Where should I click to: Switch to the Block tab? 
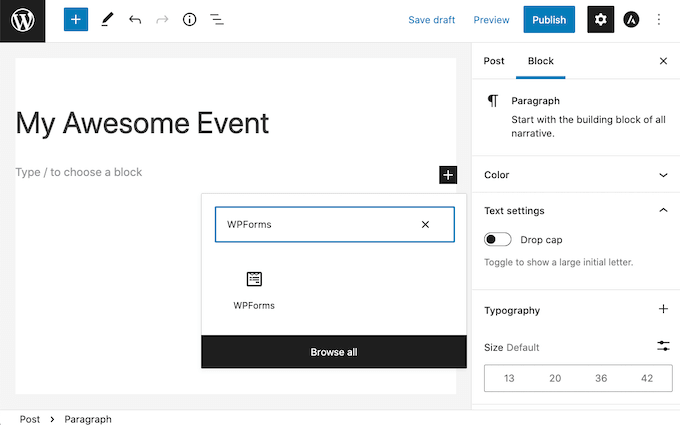click(x=541, y=61)
